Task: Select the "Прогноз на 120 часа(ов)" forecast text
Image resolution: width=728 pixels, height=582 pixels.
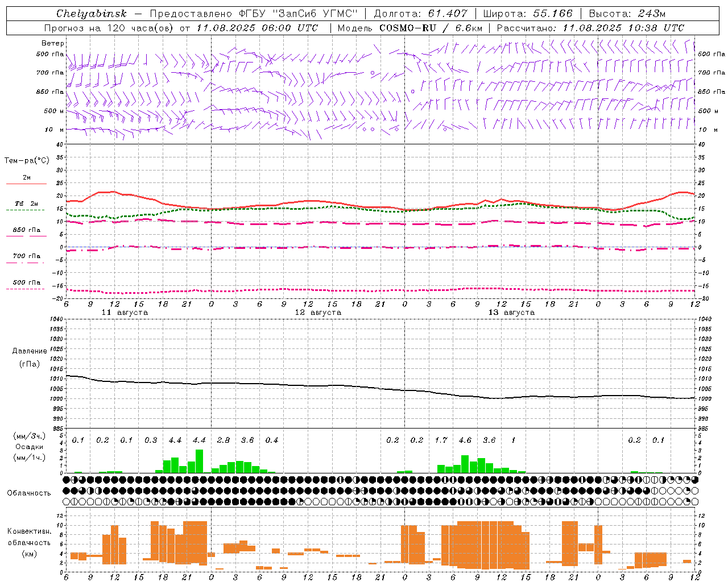Action: [x=110, y=28]
